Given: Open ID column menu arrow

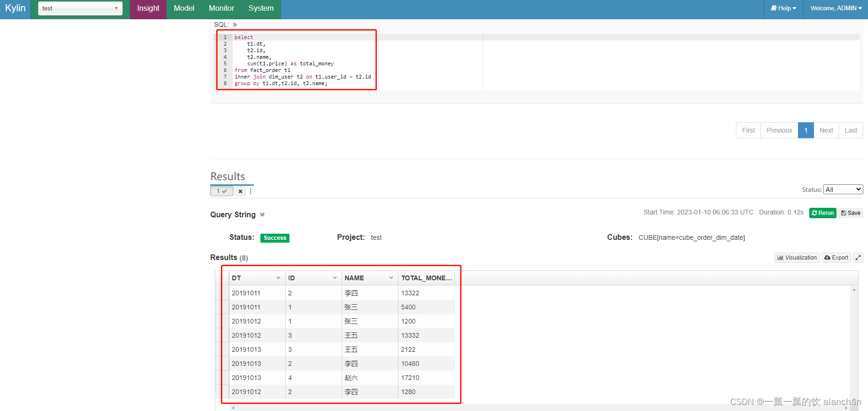Looking at the screenshot, I should click(x=335, y=278).
